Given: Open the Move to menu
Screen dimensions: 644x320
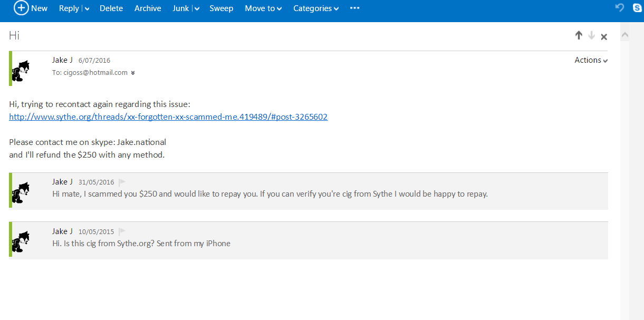Looking at the screenshot, I should coord(263,8).
